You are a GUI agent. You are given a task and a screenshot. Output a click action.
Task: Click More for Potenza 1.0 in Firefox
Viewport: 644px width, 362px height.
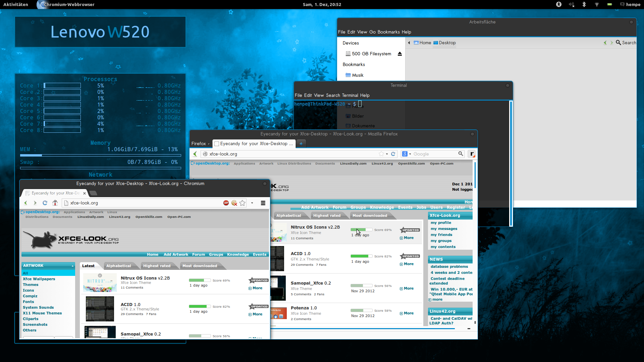coord(407,313)
